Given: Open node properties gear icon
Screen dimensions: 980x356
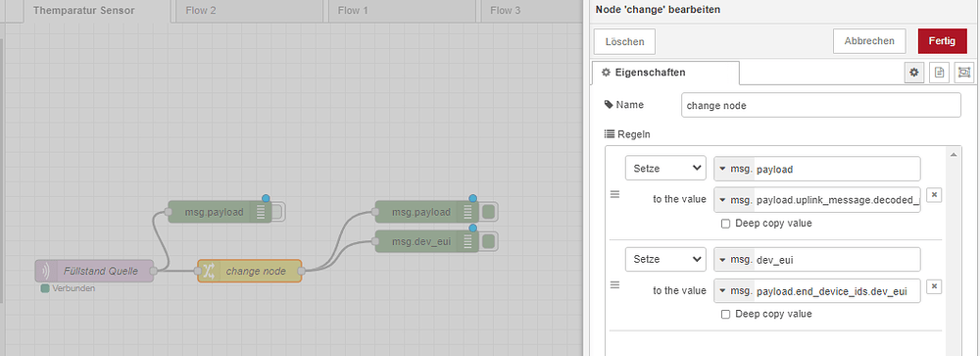Looking at the screenshot, I should (x=913, y=73).
